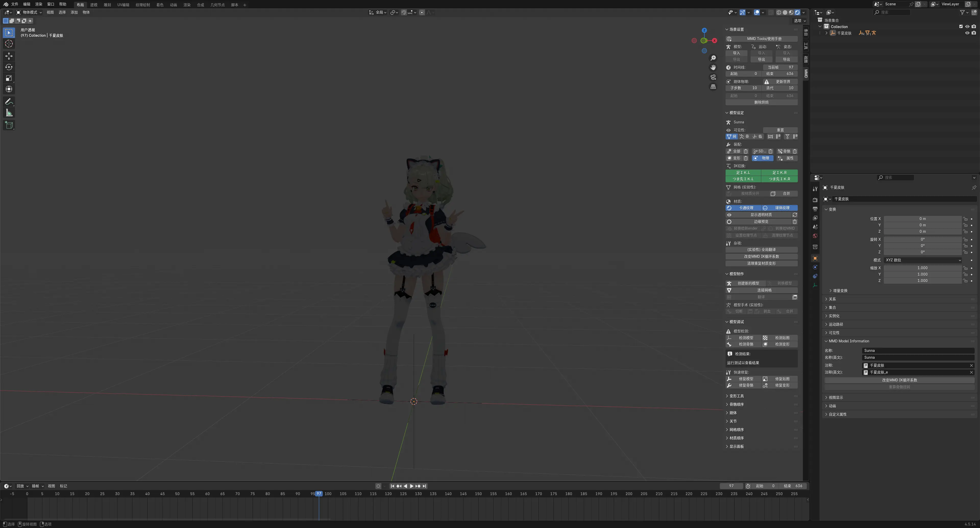Click the 创建新的模型 button
The height and width of the screenshot is (528, 980).
(x=746, y=283)
